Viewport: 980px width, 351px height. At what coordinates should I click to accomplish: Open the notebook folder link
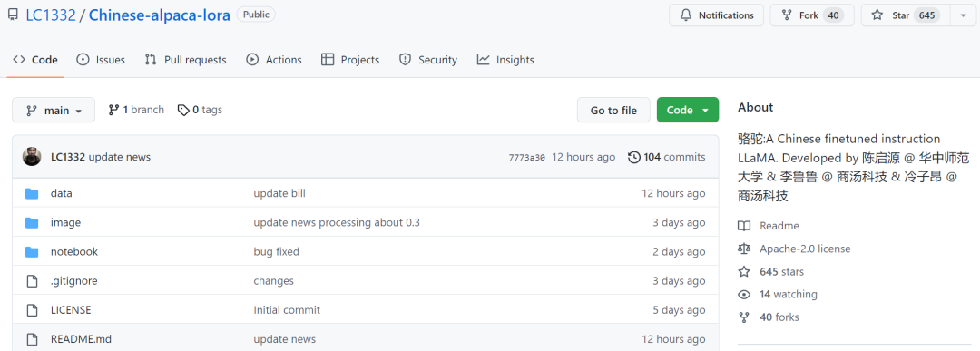click(x=74, y=252)
